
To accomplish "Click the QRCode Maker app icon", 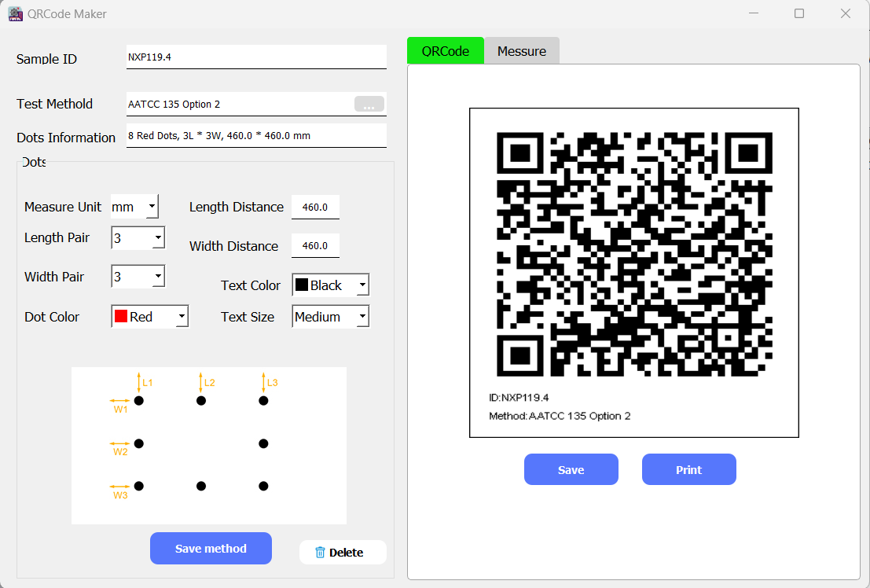I will click(16, 14).
